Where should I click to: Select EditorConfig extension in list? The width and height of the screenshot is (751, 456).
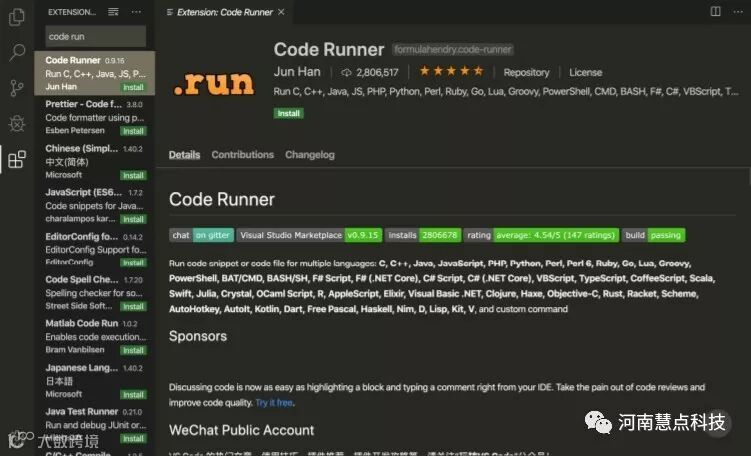tap(95, 250)
